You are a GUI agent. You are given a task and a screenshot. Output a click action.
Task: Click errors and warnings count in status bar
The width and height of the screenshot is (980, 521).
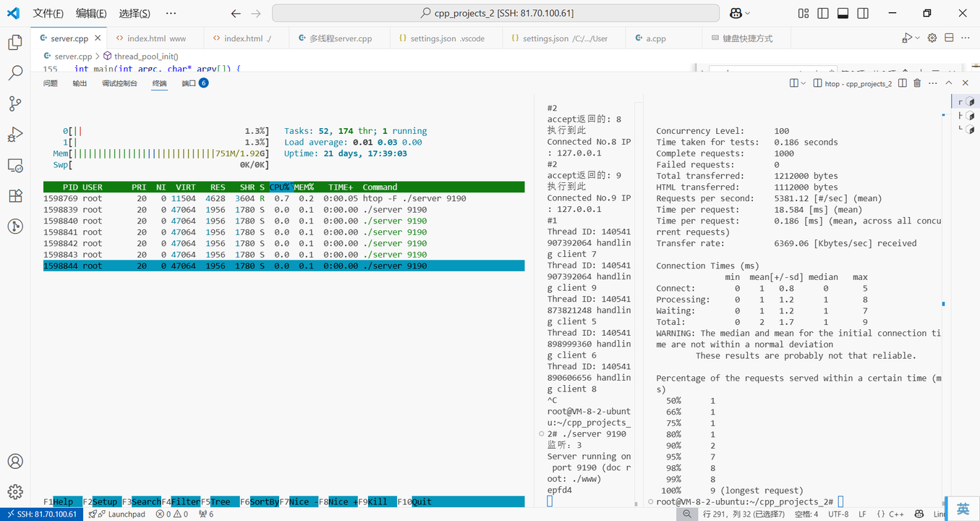click(x=172, y=514)
